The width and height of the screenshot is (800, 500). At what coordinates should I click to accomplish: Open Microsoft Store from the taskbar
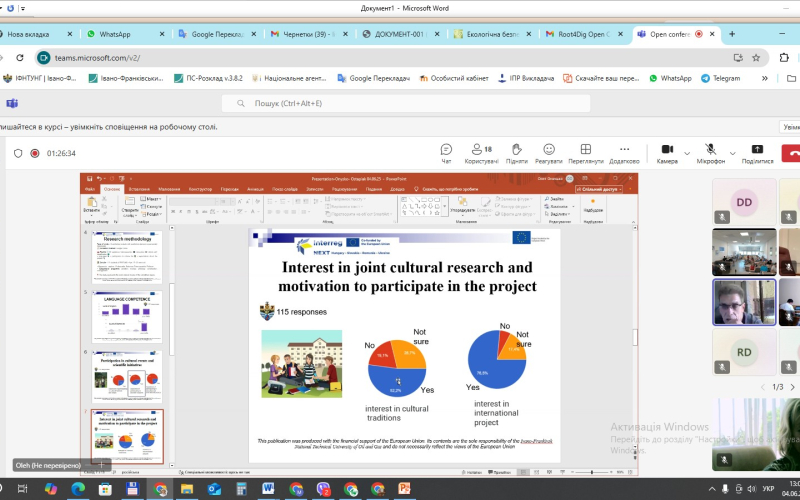[105, 489]
